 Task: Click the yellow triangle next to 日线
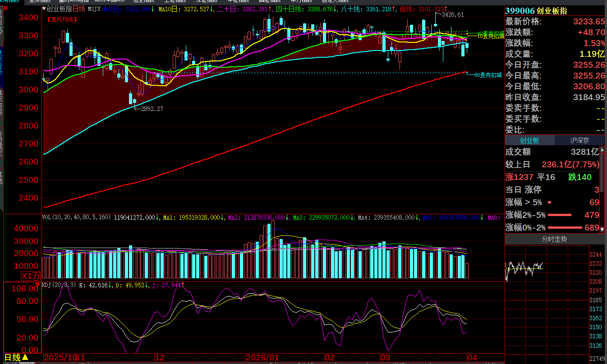click(26, 358)
